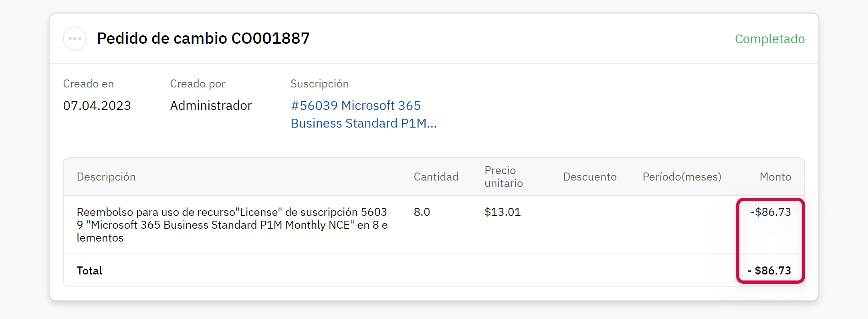Click the Descripción column header
Image resolution: width=868 pixels, height=319 pixels.
pyautogui.click(x=106, y=177)
